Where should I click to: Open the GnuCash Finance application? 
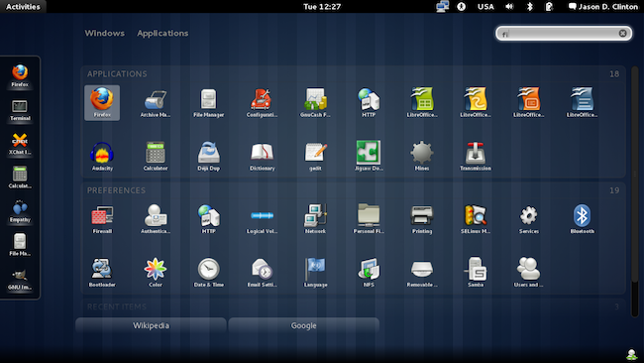(x=315, y=103)
